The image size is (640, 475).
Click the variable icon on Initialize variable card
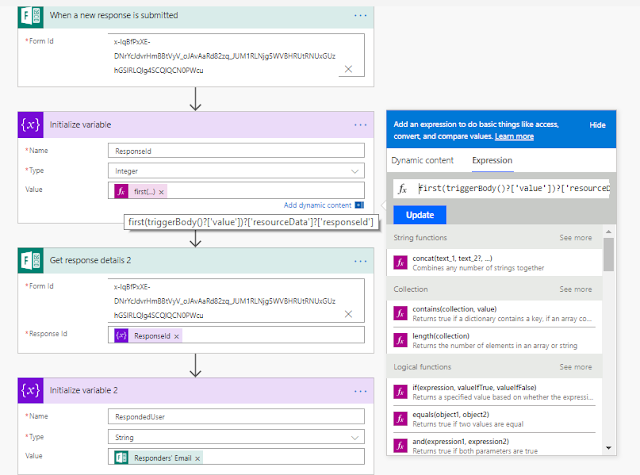coord(31,124)
